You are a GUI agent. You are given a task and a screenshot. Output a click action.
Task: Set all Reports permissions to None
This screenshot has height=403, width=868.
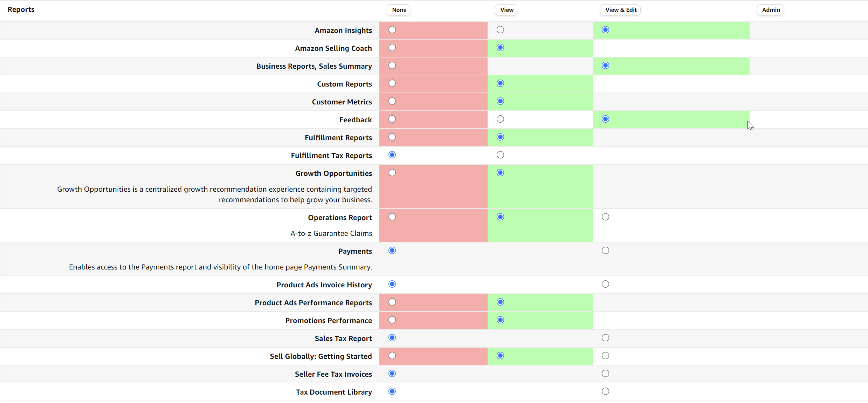(399, 10)
